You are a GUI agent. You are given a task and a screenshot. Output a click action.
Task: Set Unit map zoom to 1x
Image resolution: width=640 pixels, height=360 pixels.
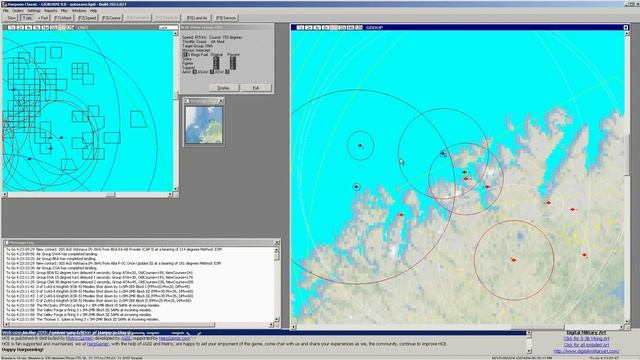[x=11, y=27]
